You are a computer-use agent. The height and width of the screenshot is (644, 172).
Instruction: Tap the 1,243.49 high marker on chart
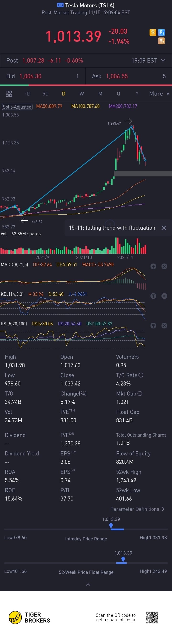click(114, 123)
